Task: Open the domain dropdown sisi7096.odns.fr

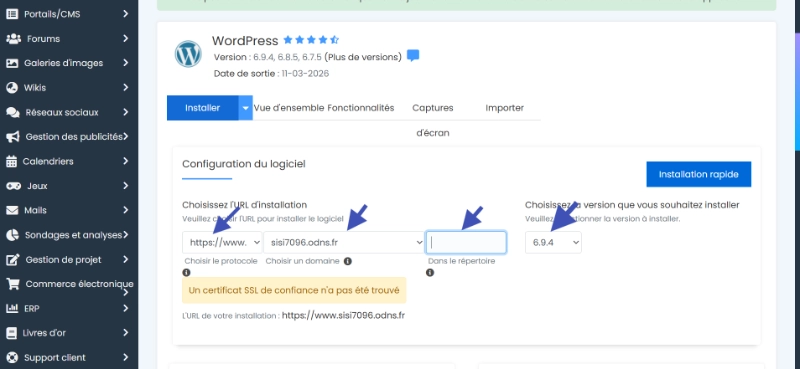Action: 344,242
